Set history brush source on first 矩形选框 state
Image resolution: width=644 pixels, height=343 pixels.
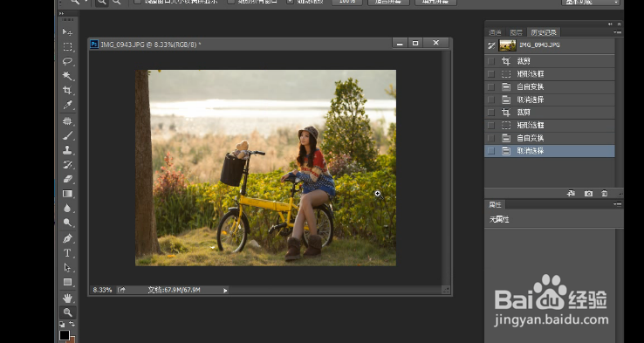click(490, 74)
